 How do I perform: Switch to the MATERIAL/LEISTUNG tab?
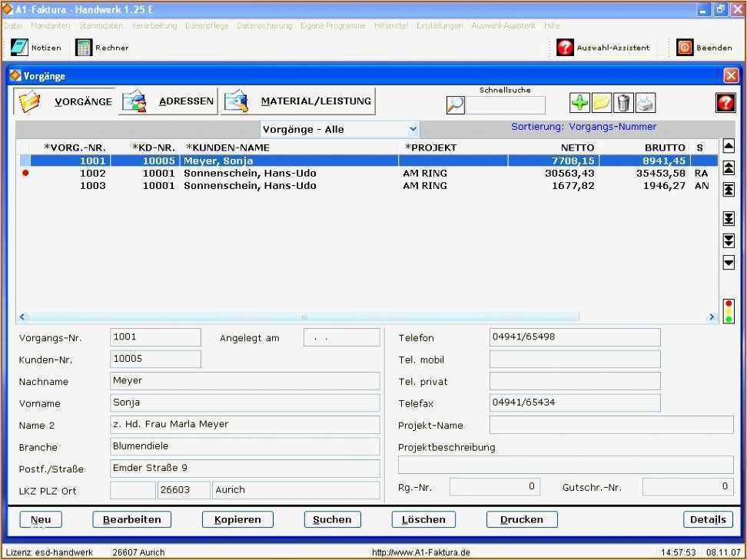297,101
